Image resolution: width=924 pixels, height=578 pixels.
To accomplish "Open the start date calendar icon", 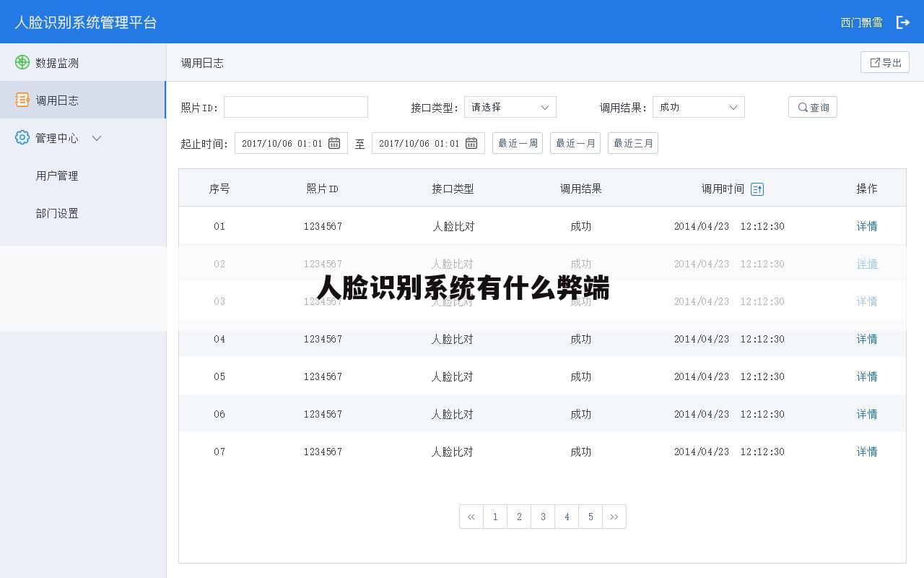I will pos(334,143).
